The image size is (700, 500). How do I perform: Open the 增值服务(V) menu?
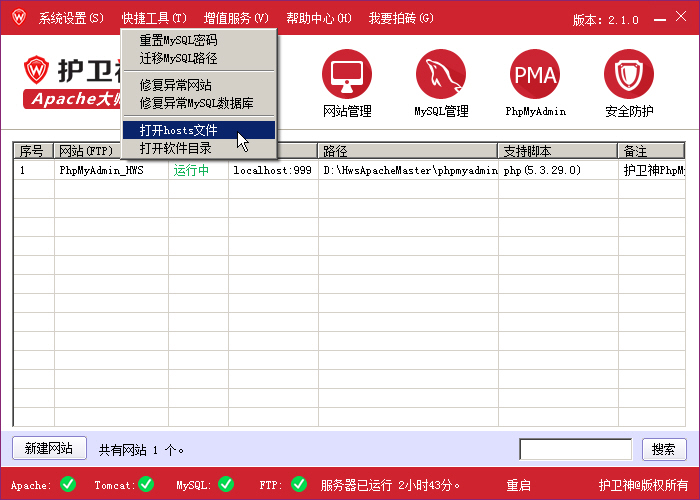pyautogui.click(x=236, y=18)
